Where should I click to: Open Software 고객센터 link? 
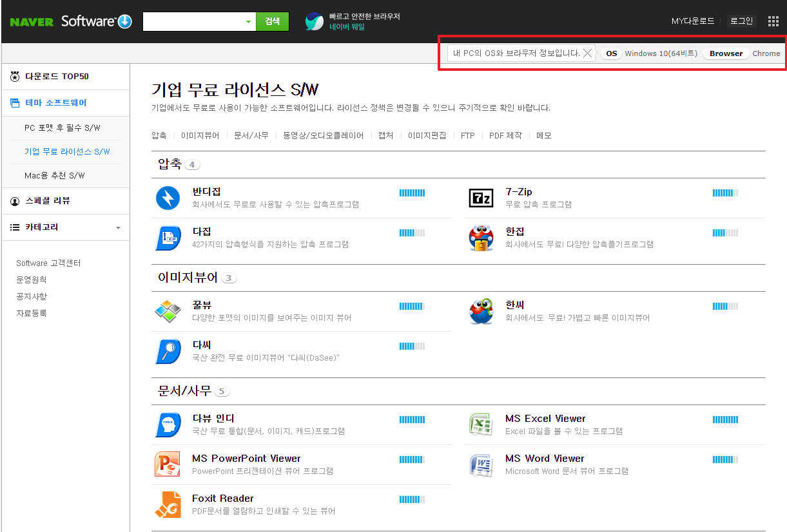point(48,263)
